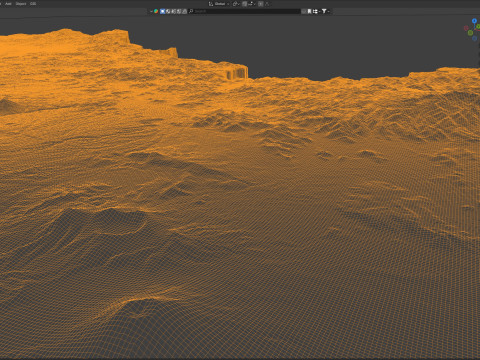Viewport: 480px width, 360px height.
Task: Open the Global transform orientation dropdown
Action: click(219, 4)
